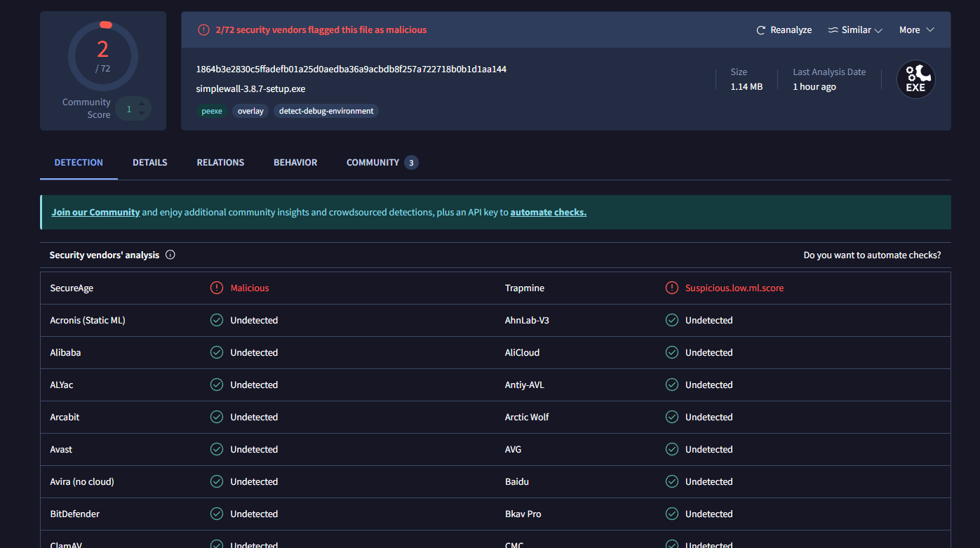This screenshot has height=548, width=980.
Task: Click the green check icon for Baidu
Action: click(672, 481)
